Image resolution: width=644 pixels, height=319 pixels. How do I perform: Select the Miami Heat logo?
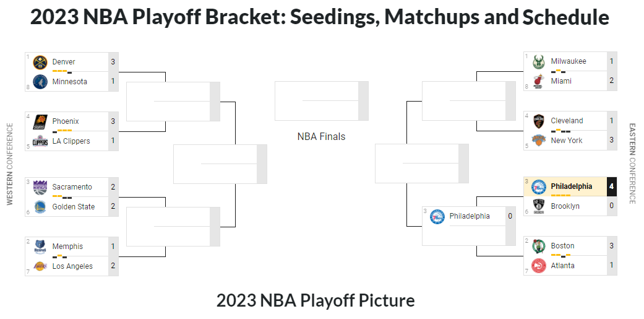tap(539, 81)
